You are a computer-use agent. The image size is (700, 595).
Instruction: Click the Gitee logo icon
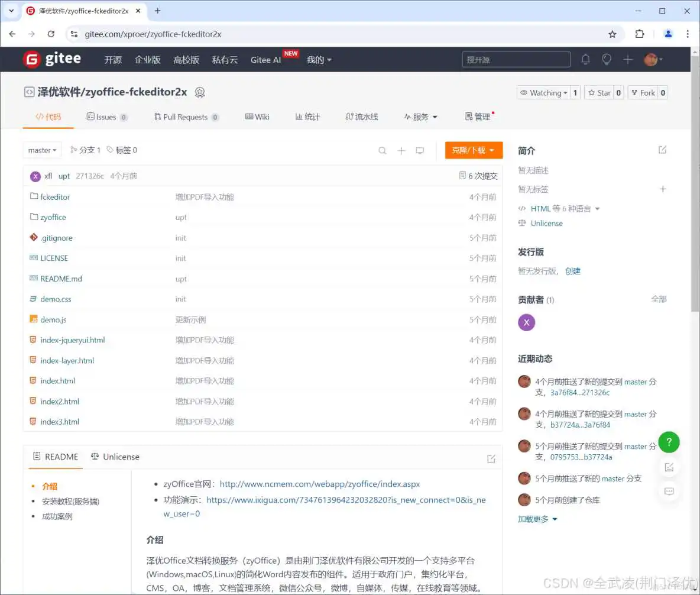31,59
